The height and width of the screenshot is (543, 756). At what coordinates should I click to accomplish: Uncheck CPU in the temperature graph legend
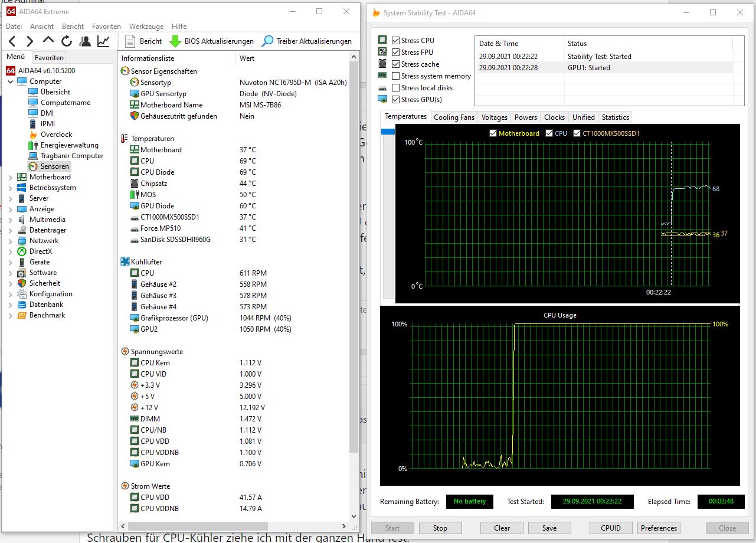click(x=549, y=133)
